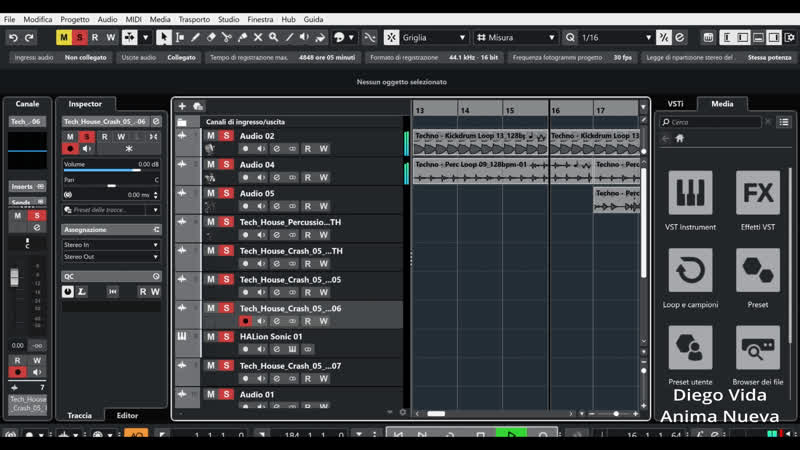
Task: Open the Stereo Out routing dropdown
Action: pyautogui.click(x=111, y=257)
